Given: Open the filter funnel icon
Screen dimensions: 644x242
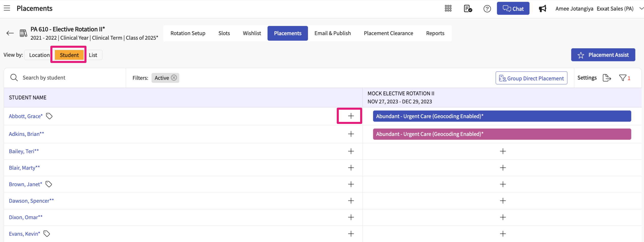Looking at the screenshot, I should click(623, 78).
